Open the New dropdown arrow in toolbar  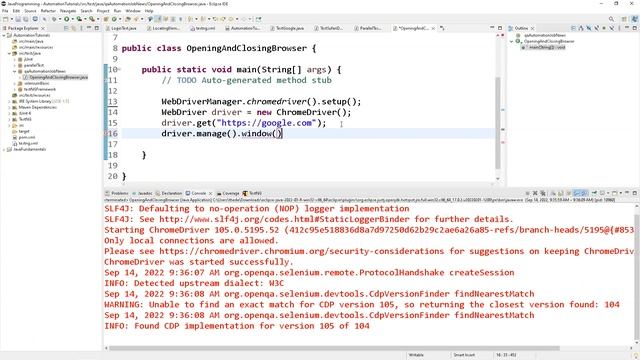pyautogui.click(x=11, y=19)
